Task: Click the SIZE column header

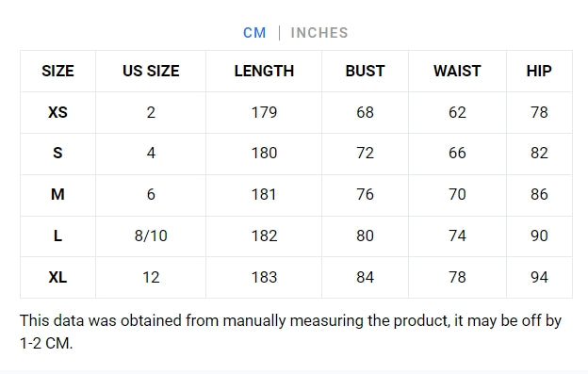Action: coord(57,72)
